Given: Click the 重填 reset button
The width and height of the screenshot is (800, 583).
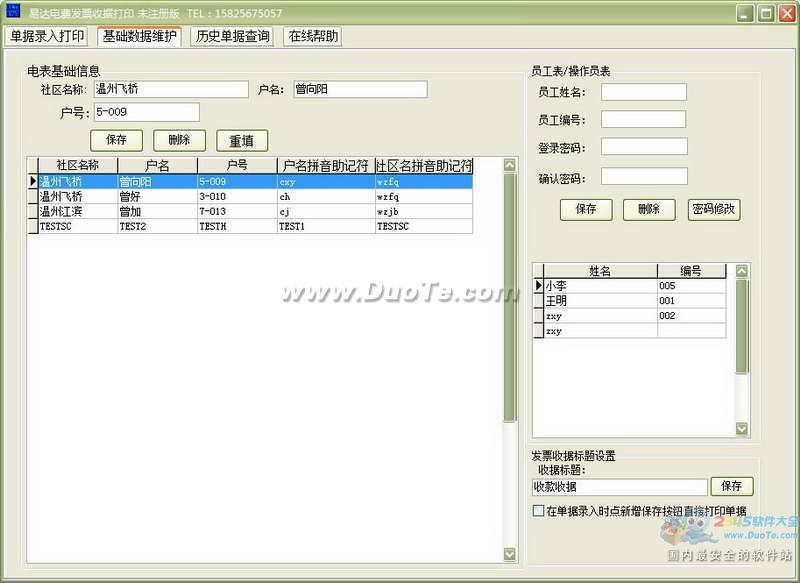Looking at the screenshot, I should [x=242, y=140].
